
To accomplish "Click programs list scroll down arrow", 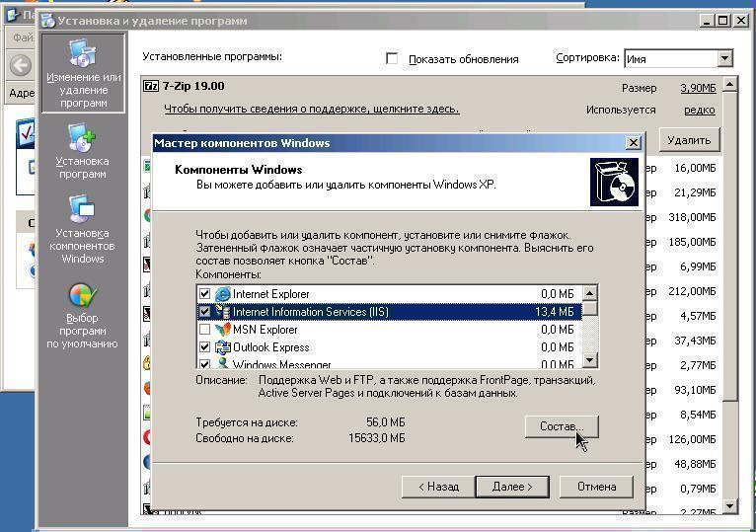I will click(x=730, y=506).
